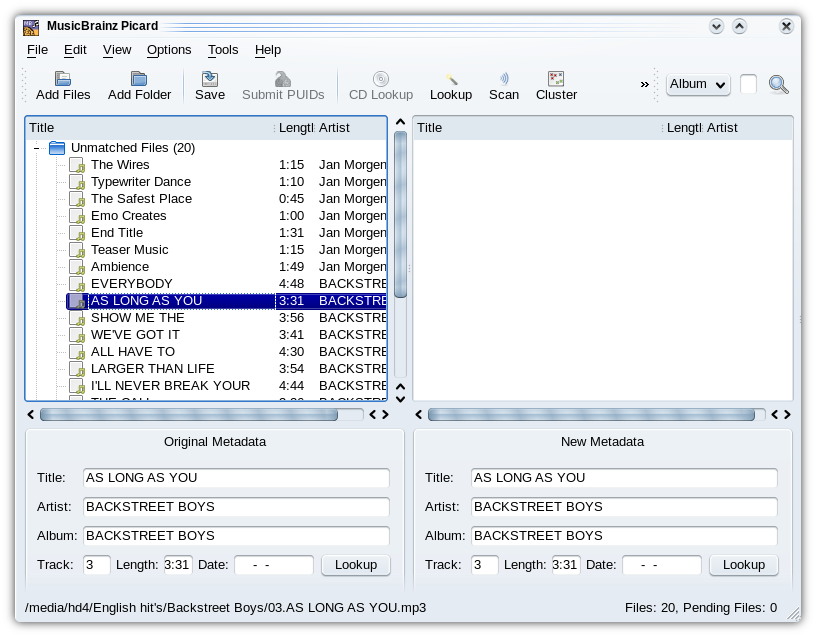The height and width of the screenshot is (637, 816).
Task: Select the EVERYBODY track in file list
Action: pos(131,284)
